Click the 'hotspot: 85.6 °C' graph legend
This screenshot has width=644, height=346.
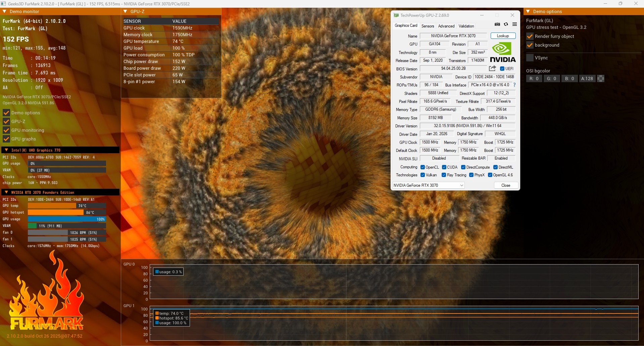click(171, 318)
